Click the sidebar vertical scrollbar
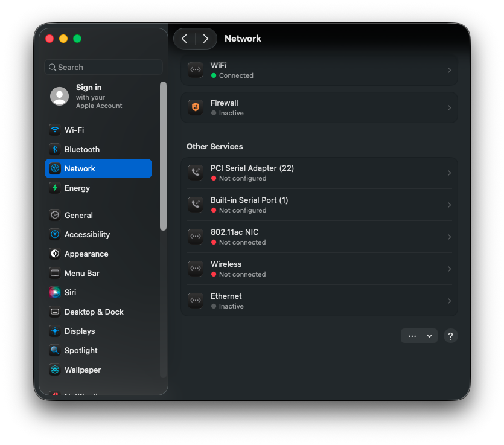This screenshot has width=504, height=445. click(164, 156)
